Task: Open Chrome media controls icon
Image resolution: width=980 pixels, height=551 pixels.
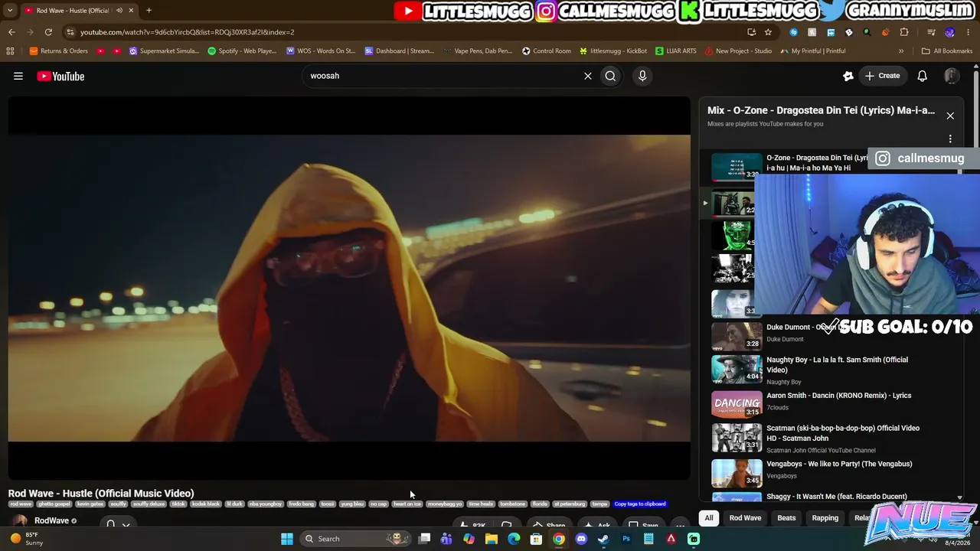Action: (x=931, y=32)
